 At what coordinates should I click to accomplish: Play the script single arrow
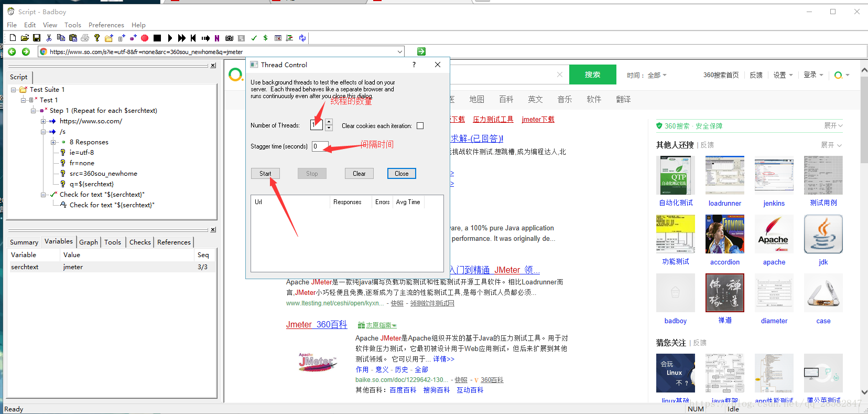pyautogui.click(x=169, y=38)
